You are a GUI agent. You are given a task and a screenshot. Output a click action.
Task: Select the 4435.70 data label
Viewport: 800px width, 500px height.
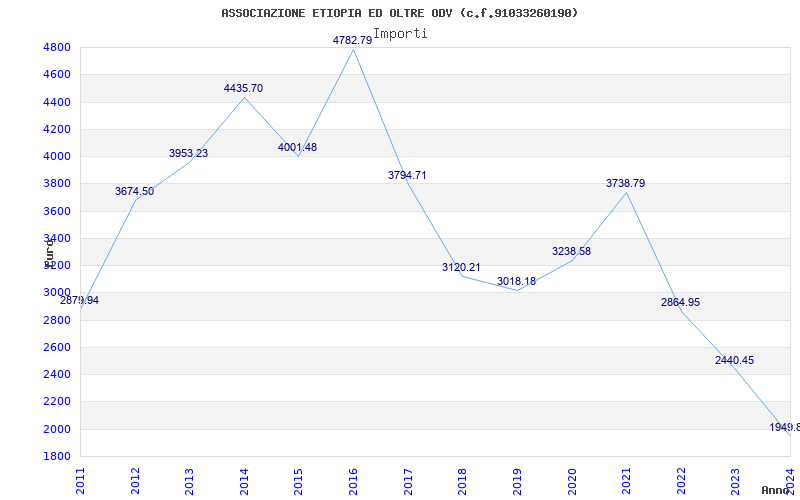click(243, 88)
